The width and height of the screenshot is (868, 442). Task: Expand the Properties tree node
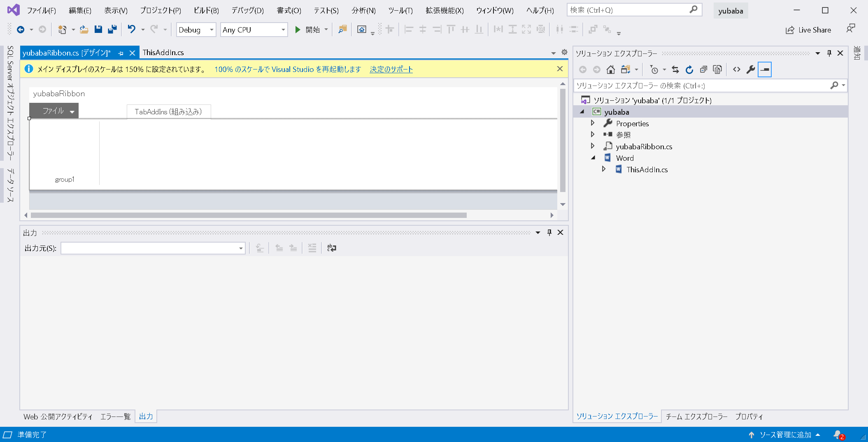pos(593,123)
